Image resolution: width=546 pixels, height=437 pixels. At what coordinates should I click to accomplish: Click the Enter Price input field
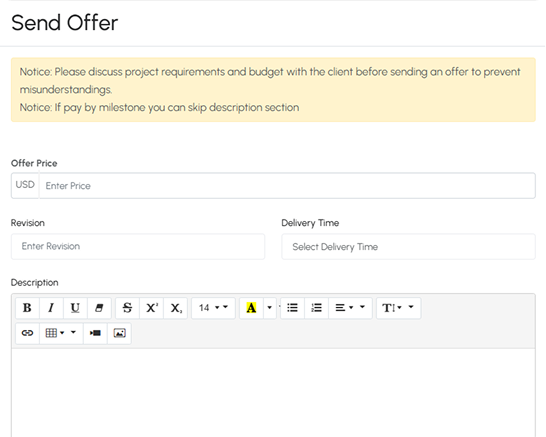click(x=287, y=186)
